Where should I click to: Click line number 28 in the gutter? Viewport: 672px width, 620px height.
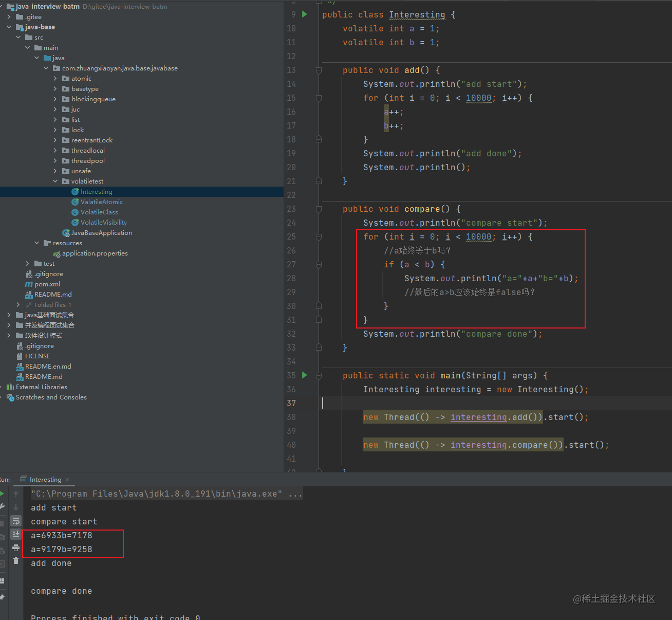291,278
